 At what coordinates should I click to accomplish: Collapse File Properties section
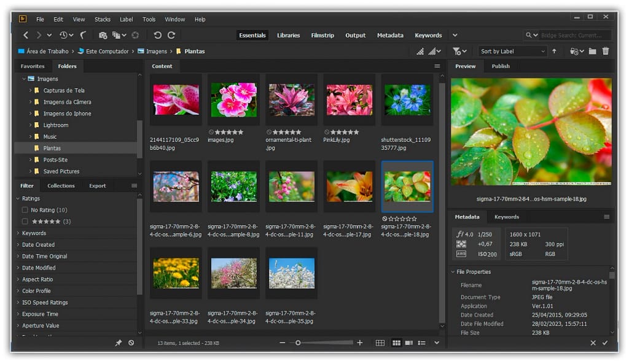pyautogui.click(x=453, y=272)
